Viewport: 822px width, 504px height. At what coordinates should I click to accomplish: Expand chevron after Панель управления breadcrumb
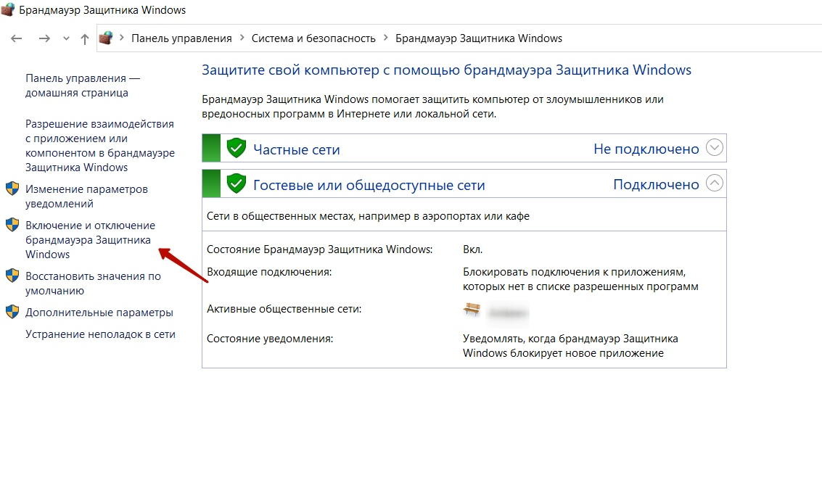(x=242, y=38)
